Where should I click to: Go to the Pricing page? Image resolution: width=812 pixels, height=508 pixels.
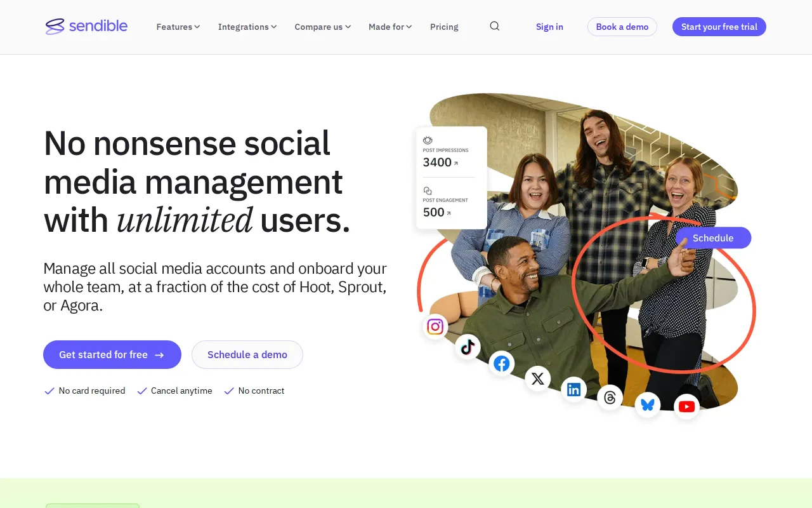(444, 27)
